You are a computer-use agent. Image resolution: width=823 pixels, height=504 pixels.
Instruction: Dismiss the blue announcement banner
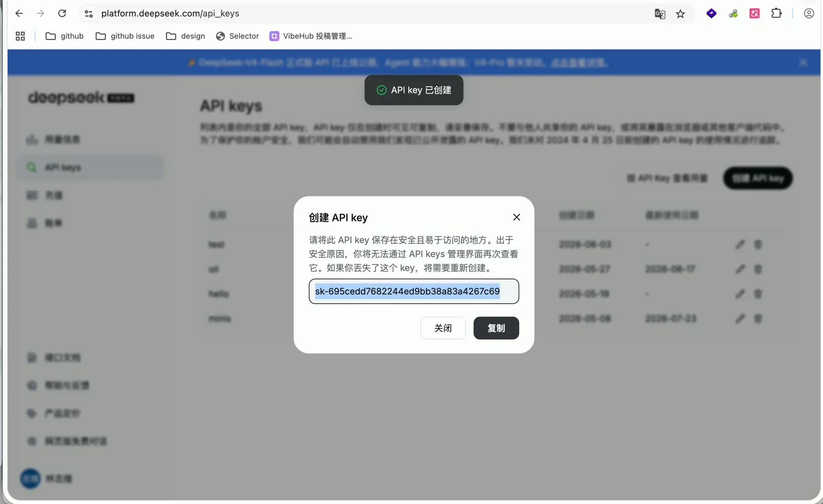pyautogui.click(x=803, y=63)
